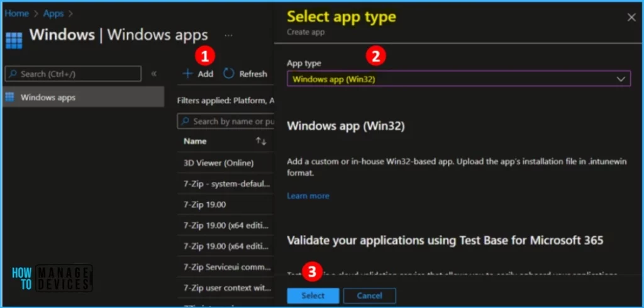Image resolution: width=644 pixels, height=308 pixels.
Task: Open the 7-Zip Serviceui comm... row
Action: point(226,267)
